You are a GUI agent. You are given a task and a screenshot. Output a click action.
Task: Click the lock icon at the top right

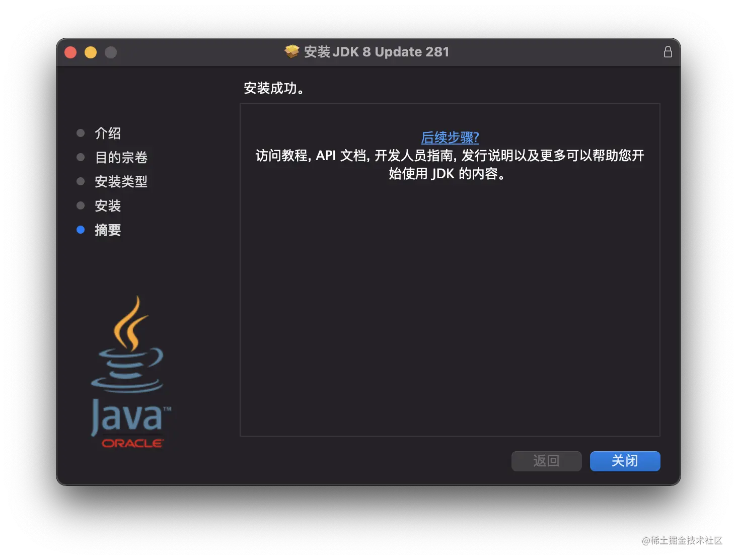(668, 51)
